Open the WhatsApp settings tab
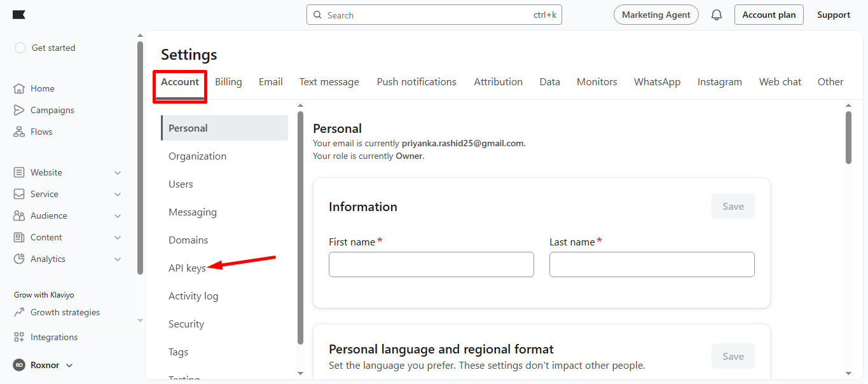 [657, 81]
